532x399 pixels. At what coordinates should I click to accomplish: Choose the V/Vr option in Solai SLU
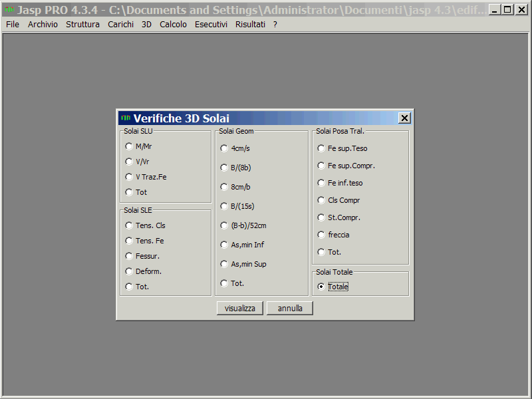pyautogui.click(x=129, y=162)
